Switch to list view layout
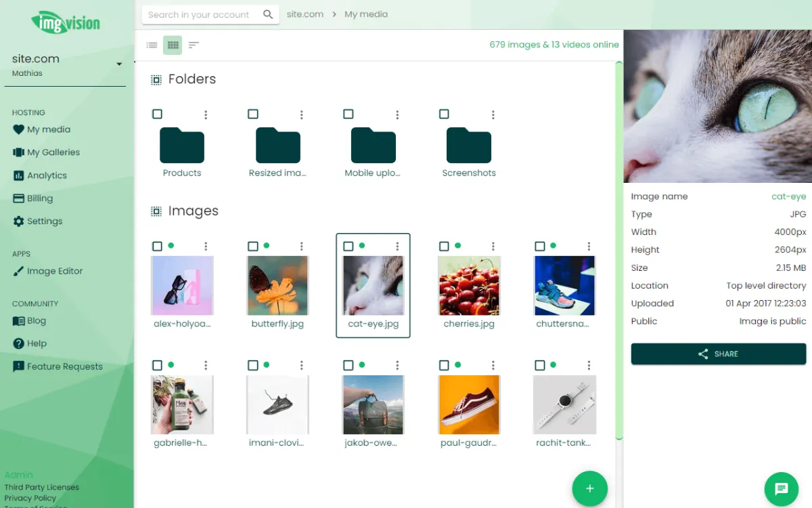The height and width of the screenshot is (508, 812). (152, 45)
